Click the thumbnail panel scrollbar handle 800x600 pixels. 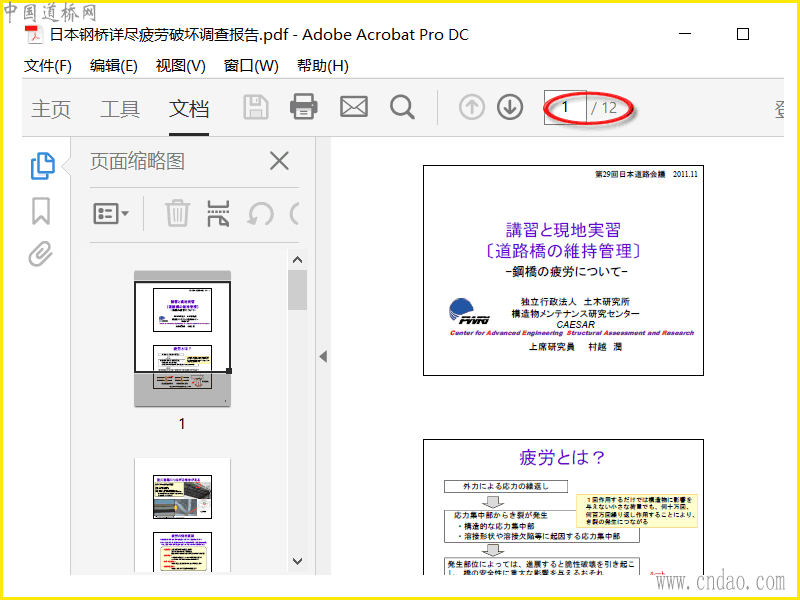(x=297, y=290)
